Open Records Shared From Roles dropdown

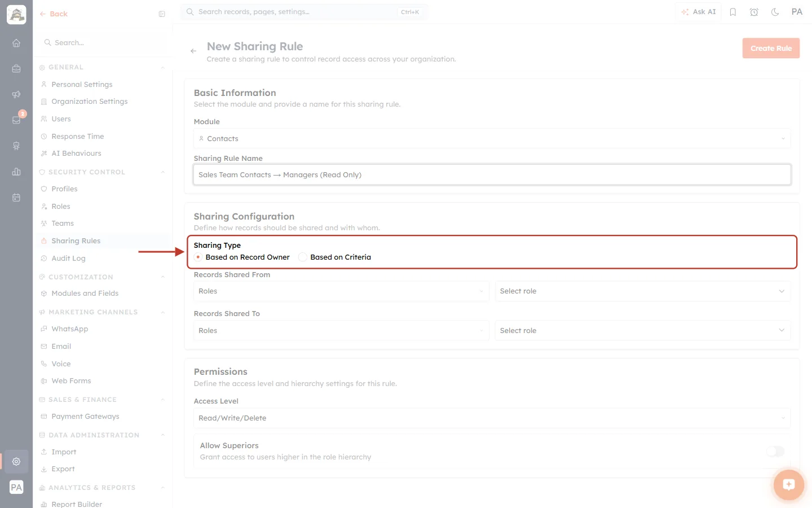click(341, 291)
